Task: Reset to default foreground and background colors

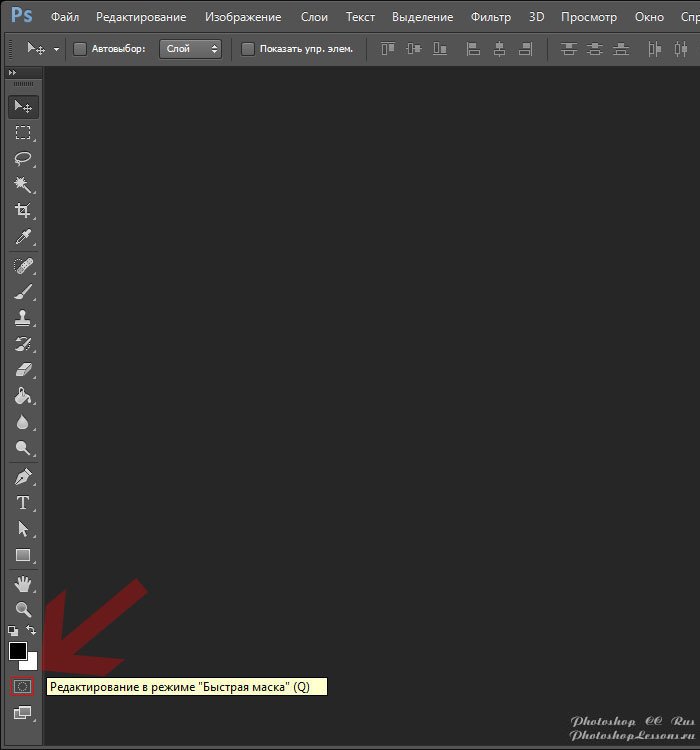Action: [13, 631]
